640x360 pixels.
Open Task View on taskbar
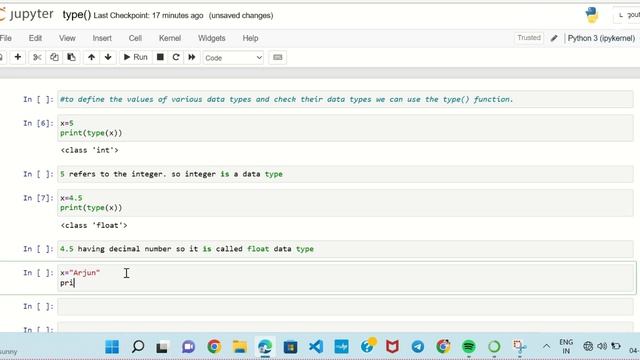point(162,347)
